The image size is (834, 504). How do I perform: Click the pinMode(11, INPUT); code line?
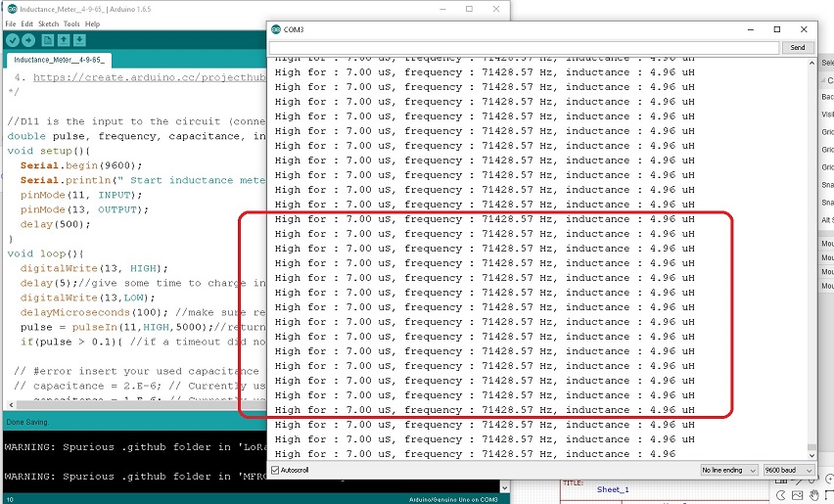(x=81, y=195)
